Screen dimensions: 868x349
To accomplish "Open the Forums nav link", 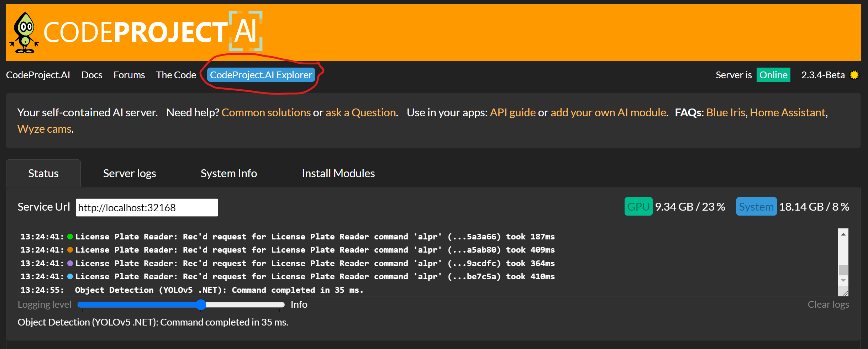I will click(x=129, y=75).
